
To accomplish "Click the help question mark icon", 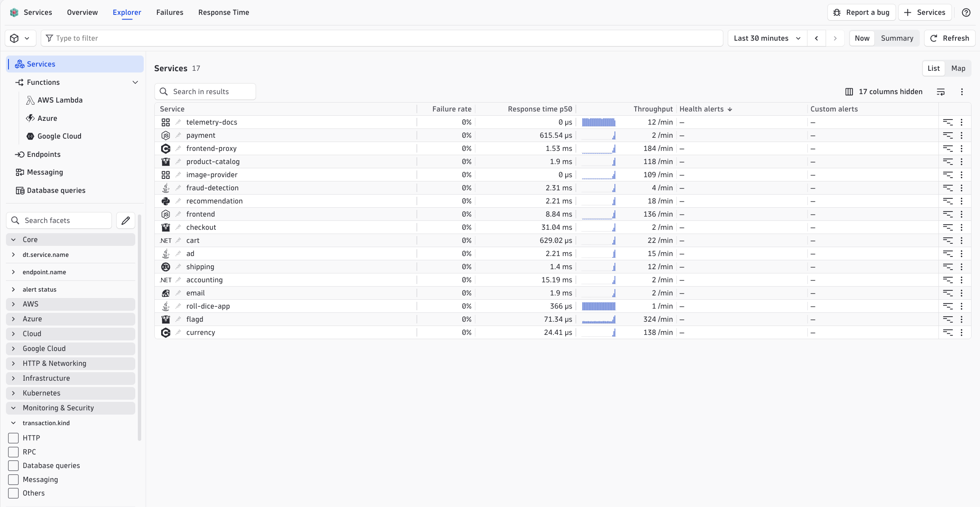I will coord(966,13).
